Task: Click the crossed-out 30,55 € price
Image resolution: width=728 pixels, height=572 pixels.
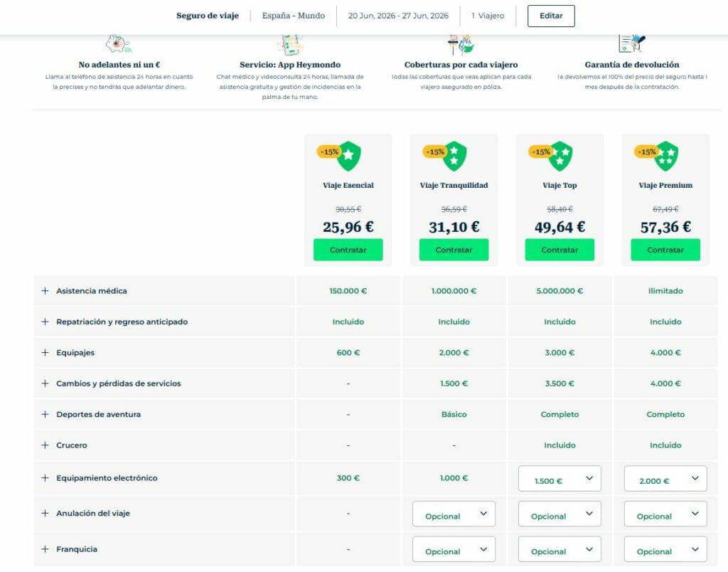Action: [x=348, y=209]
